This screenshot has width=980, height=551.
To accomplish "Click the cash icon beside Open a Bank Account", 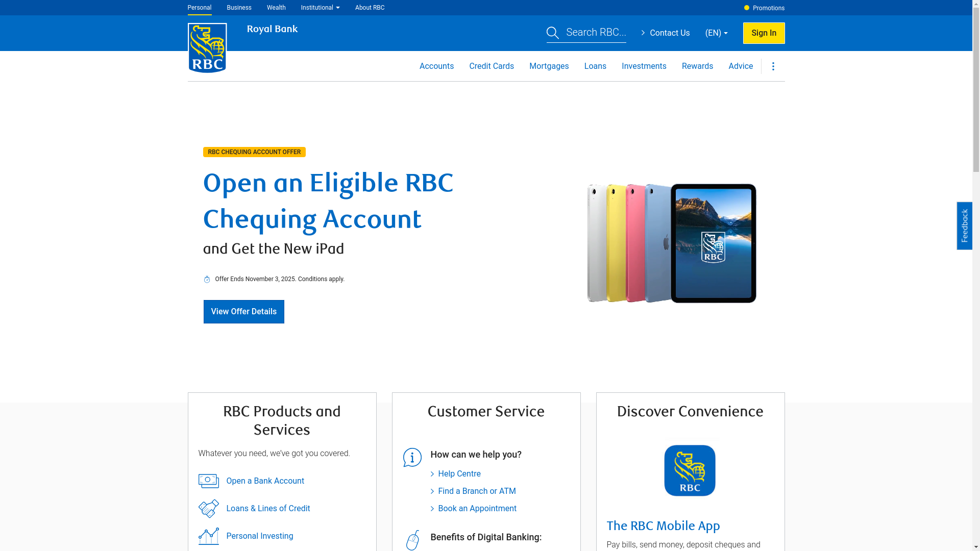I will tap(208, 481).
